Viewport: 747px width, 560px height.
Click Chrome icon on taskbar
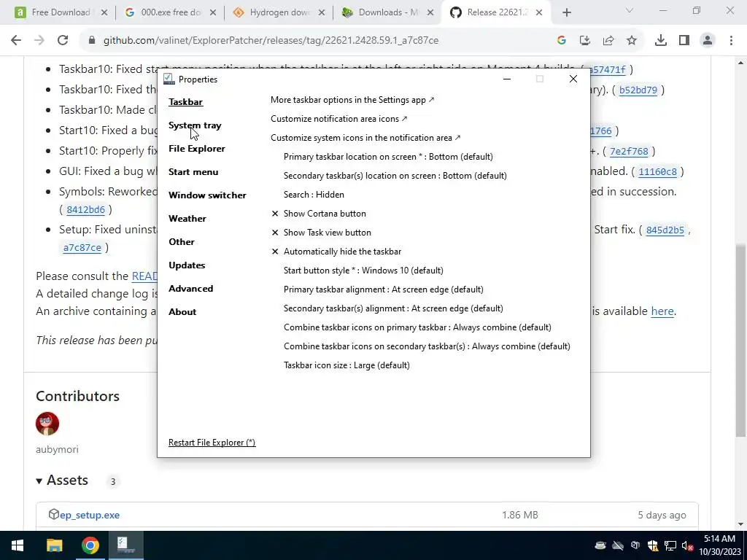pyautogui.click(x=90, y=545)
